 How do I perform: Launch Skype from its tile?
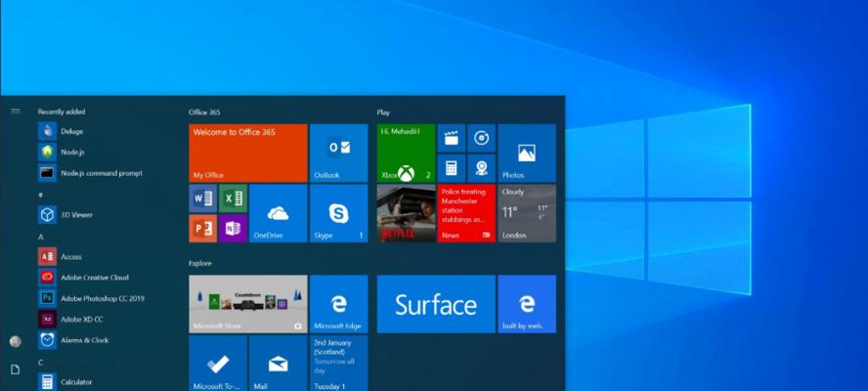pyautogui.click(x=339, y=213)
